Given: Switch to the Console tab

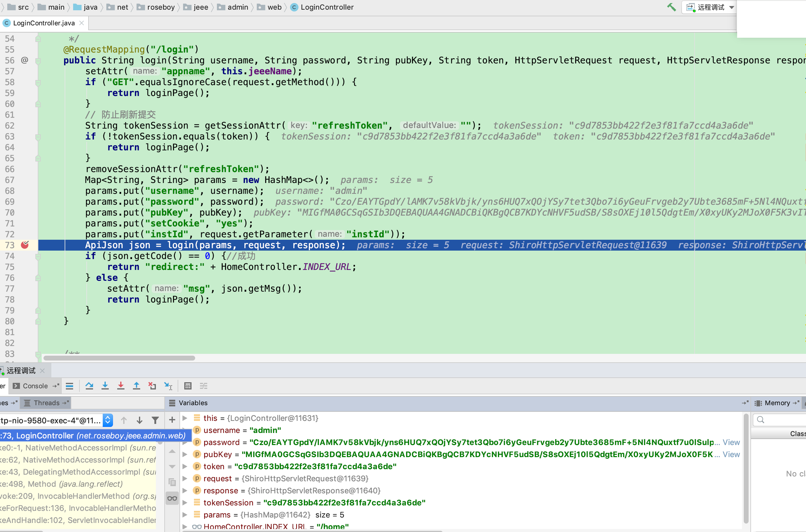Looking at the screenshot, I should (x=35, y=386).
